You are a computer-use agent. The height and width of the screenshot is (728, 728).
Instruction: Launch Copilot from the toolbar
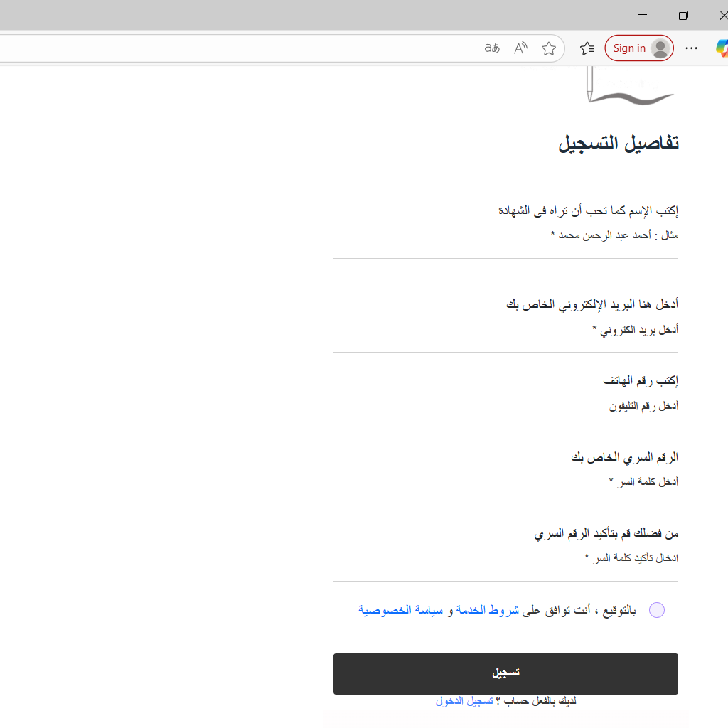pos(722,48)
